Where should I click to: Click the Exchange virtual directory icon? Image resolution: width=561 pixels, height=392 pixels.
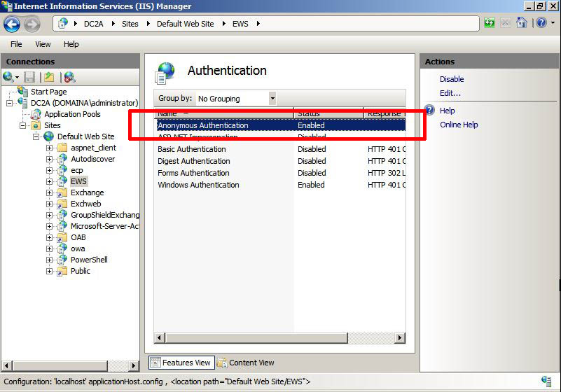62,192
